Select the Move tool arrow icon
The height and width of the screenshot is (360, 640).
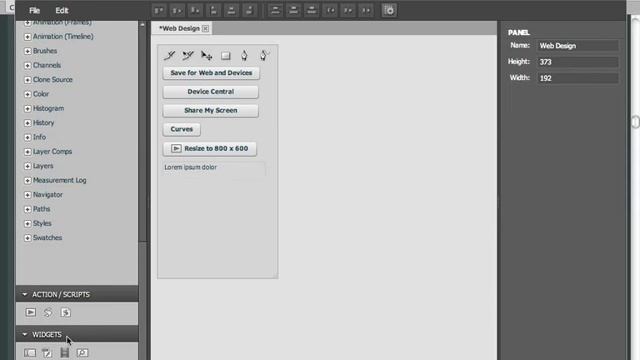[x=207, y=56]
